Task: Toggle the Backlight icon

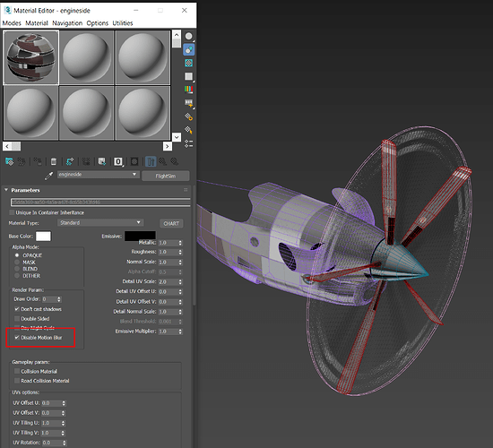Action: [x=188, y=49]
